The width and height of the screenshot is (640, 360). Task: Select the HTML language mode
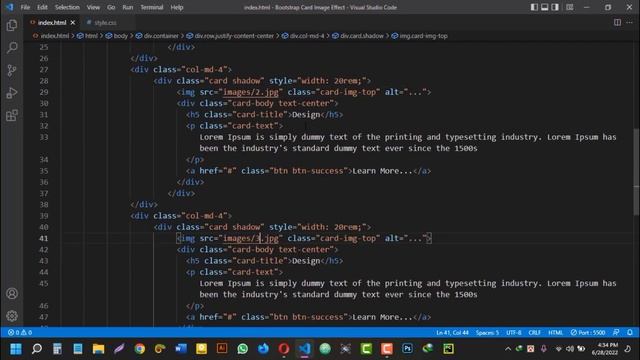point(555,332)
